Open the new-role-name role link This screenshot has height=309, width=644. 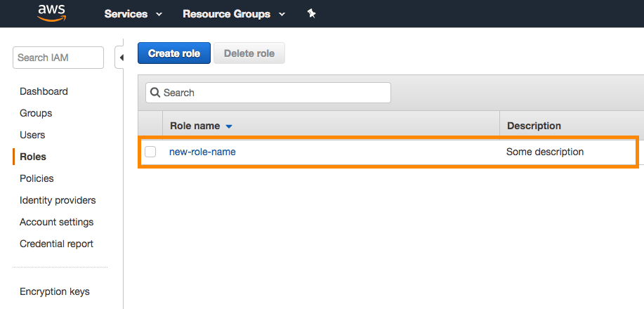[202, 152]
